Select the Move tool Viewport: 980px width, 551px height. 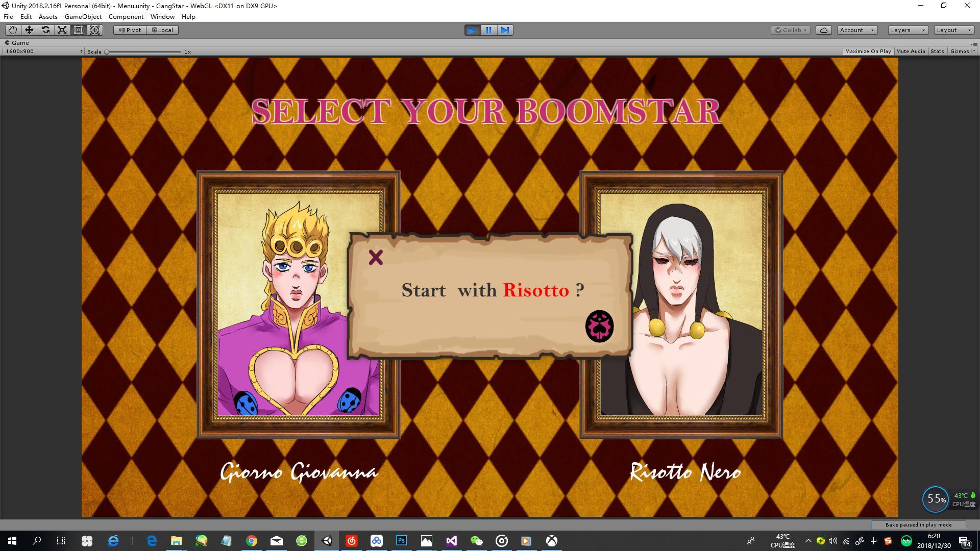pos(29,30)
